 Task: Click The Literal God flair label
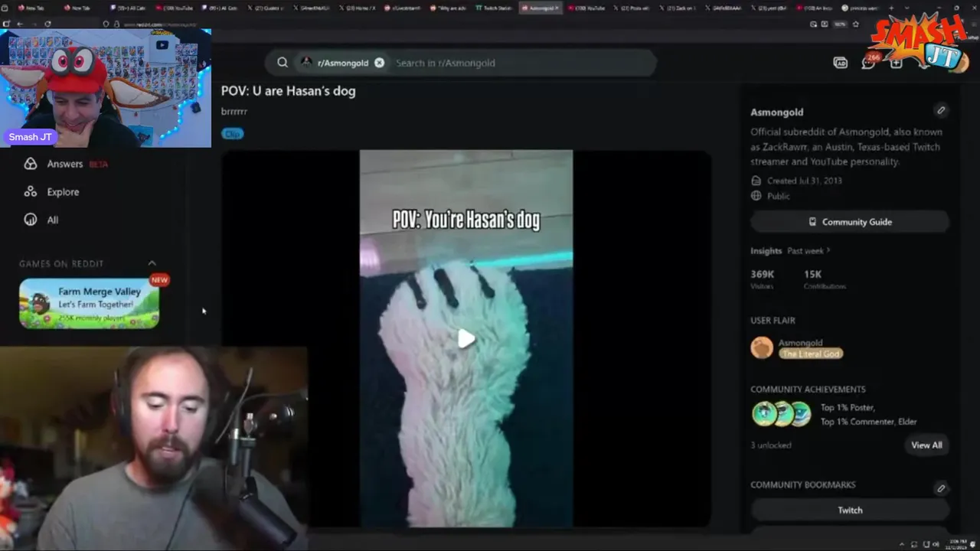click(x=811, y=354)
